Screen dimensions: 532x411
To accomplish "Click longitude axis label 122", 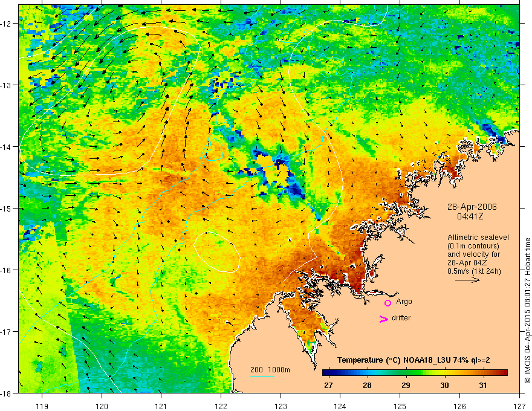I will point(221,406).
